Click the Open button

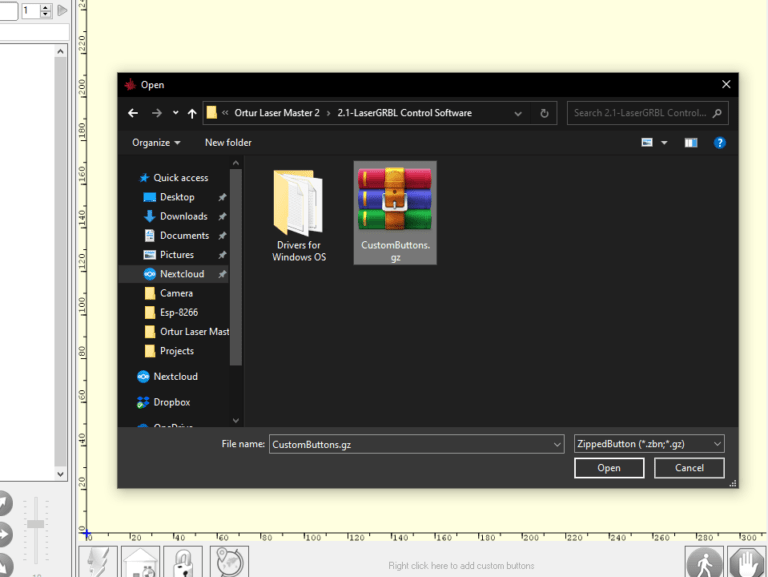click(x=609, y=468)
